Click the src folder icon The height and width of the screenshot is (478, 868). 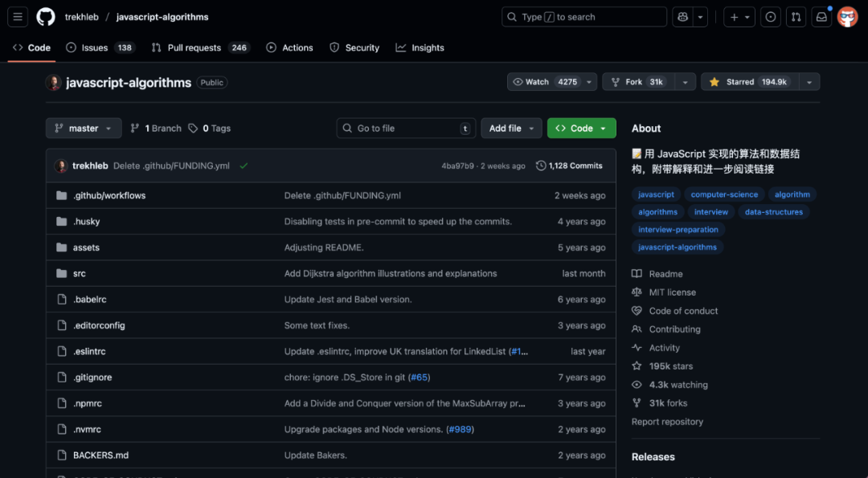[x=61, y=274]
